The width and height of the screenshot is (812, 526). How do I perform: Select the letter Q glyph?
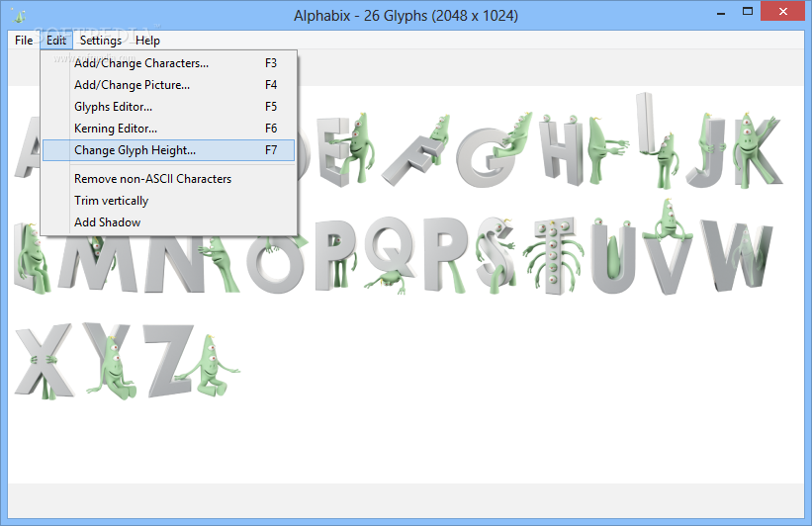390,255
